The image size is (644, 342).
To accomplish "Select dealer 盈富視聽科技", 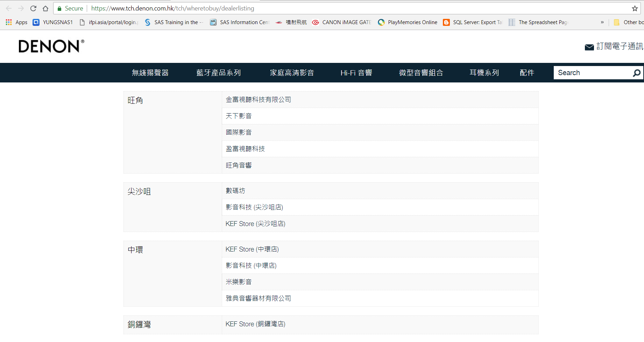I will click(245, 149).
